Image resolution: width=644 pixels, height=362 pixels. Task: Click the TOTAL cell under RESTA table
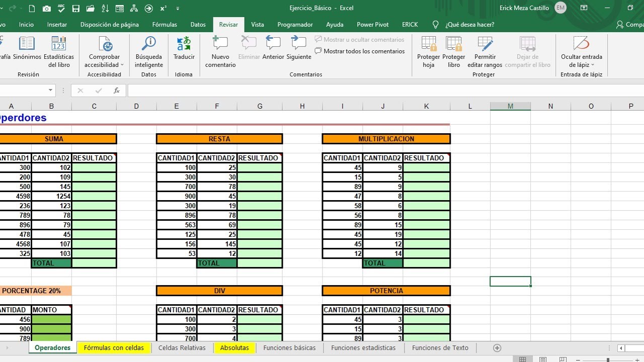217,263
